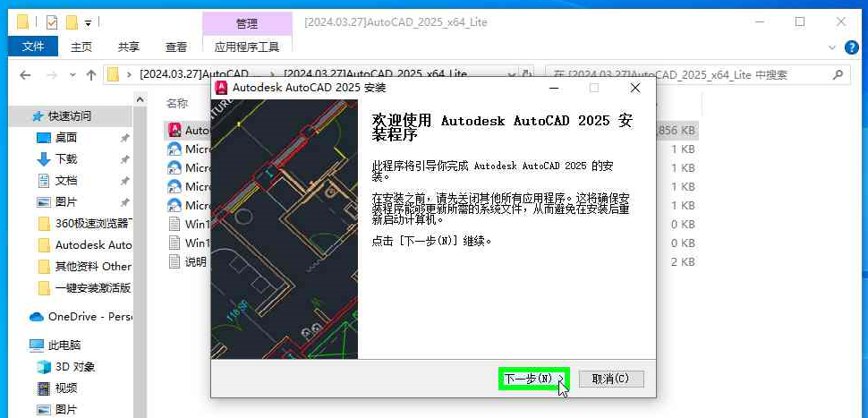Open recent locations dropdown arrow
The height and width of the screenshot is (418, 868).
click(72, 75)
